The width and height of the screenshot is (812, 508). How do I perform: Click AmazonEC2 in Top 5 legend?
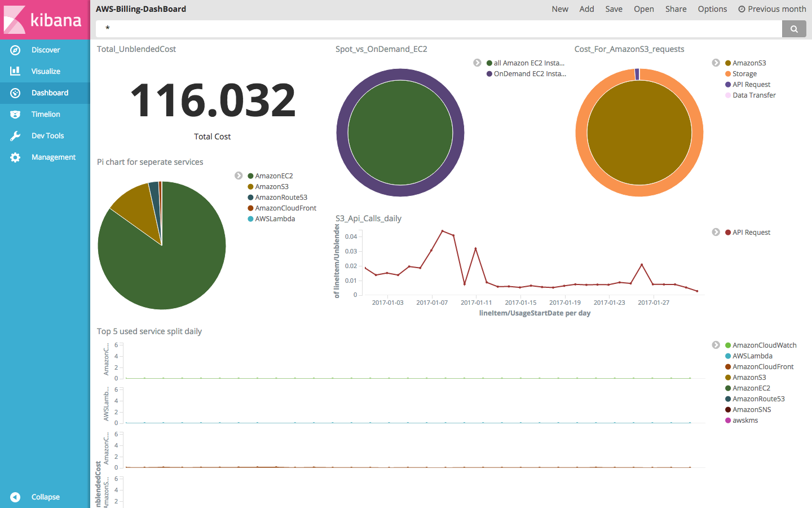point(748,388)
